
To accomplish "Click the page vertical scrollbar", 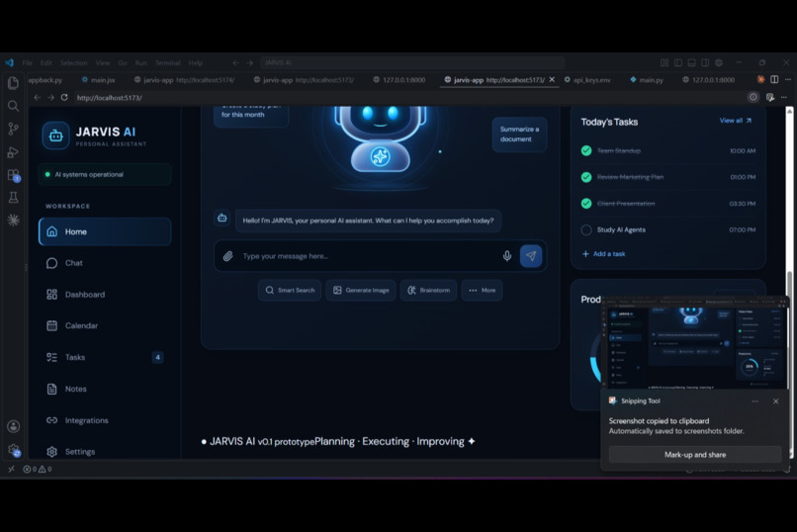I will click(x=789, y=282).
